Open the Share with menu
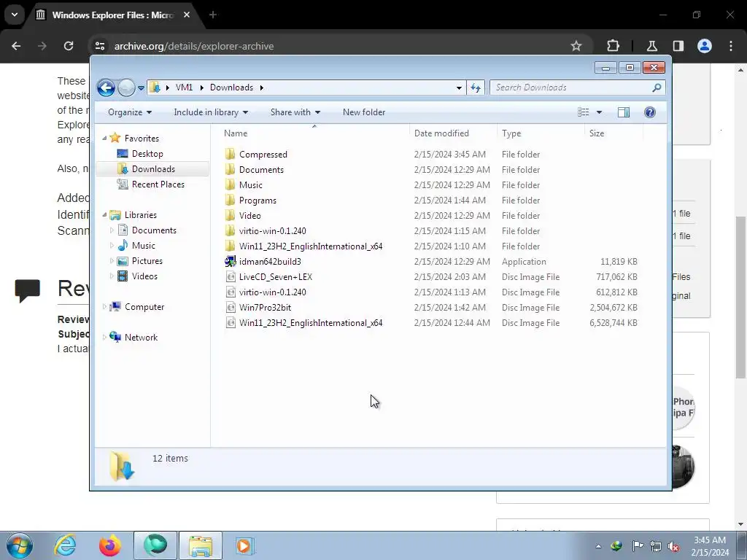This screenshot has height=560, width=747. click(295, 112)
